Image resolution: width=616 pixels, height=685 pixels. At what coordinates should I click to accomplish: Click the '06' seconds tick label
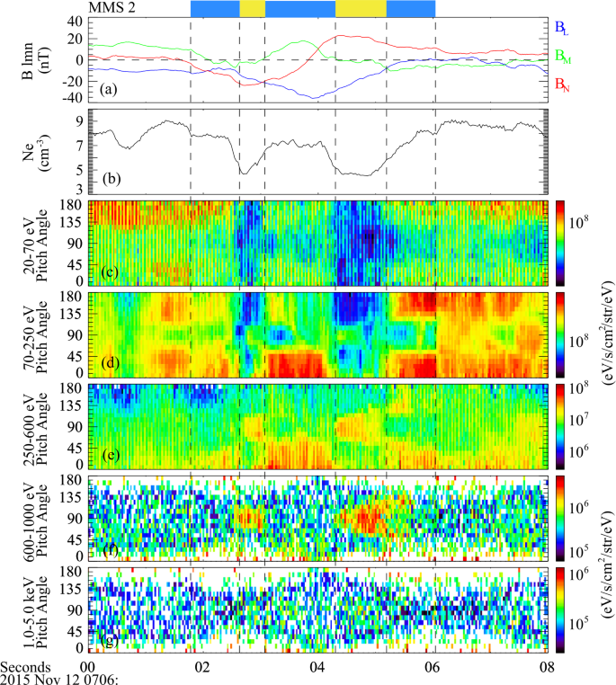433,667
